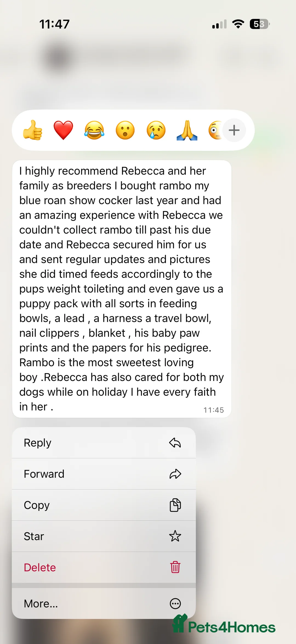Screen dimensions: 296x644
Task: React with the crying face emoji
Action: click(156, 130)
